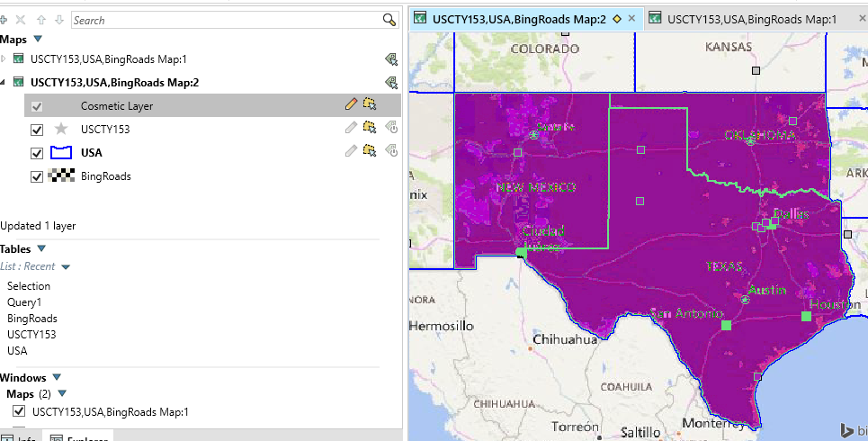Select 'USA' in the Tables list
This screenshot has height=441, width=868.
click(x=17, y=351)
